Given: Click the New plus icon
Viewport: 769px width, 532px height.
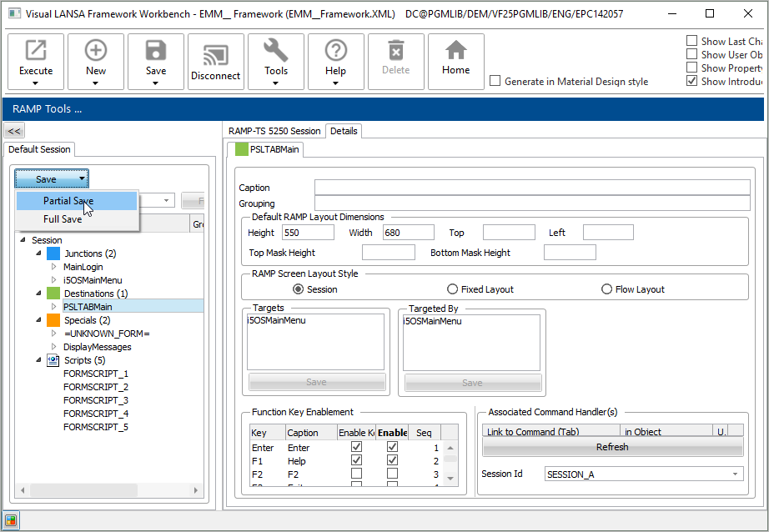Looking at the screenshot, I should click(x=96, y=52).
